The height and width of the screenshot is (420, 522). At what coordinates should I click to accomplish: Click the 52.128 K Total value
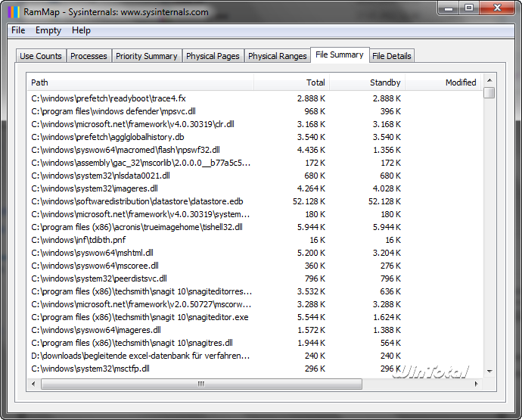click(309, 201)
